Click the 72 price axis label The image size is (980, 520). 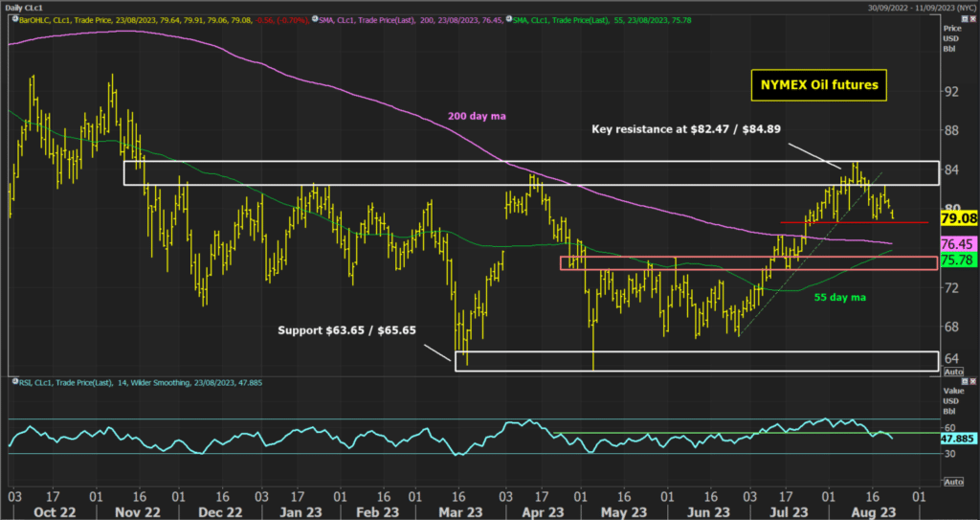tap(951, 288)
